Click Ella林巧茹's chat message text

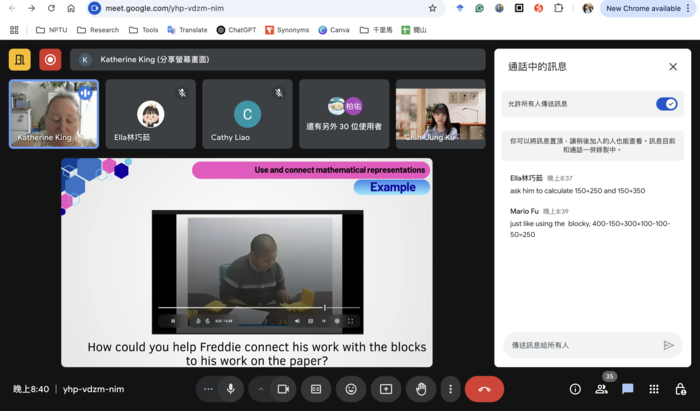[577, 191]
